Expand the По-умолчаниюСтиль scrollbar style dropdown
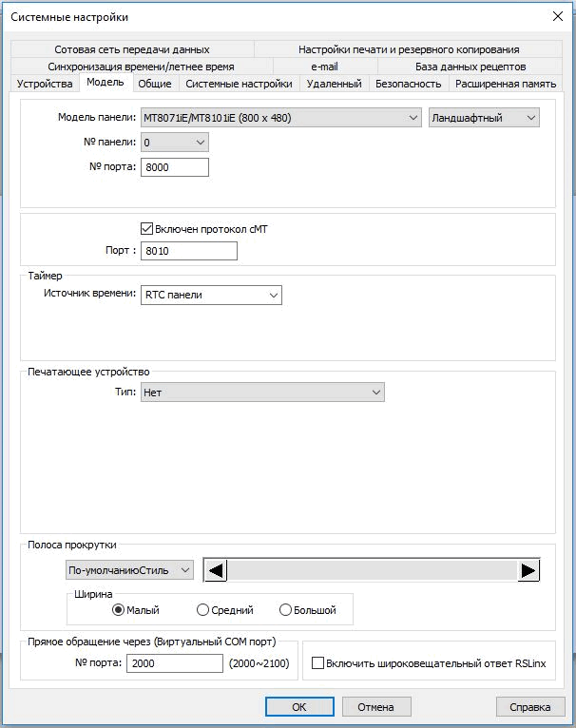Image resolution: width=576 pixels, height=728 pixels. coord(129,570)
